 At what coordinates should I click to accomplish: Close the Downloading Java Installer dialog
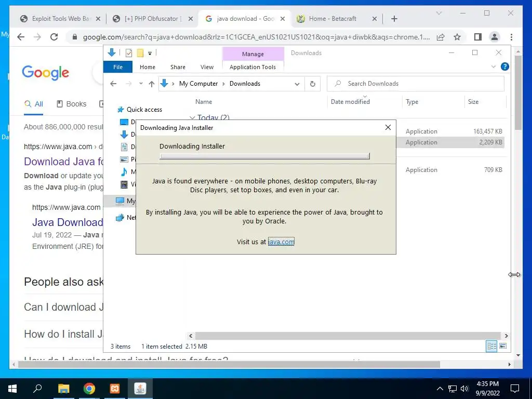[x=388, y=127]
